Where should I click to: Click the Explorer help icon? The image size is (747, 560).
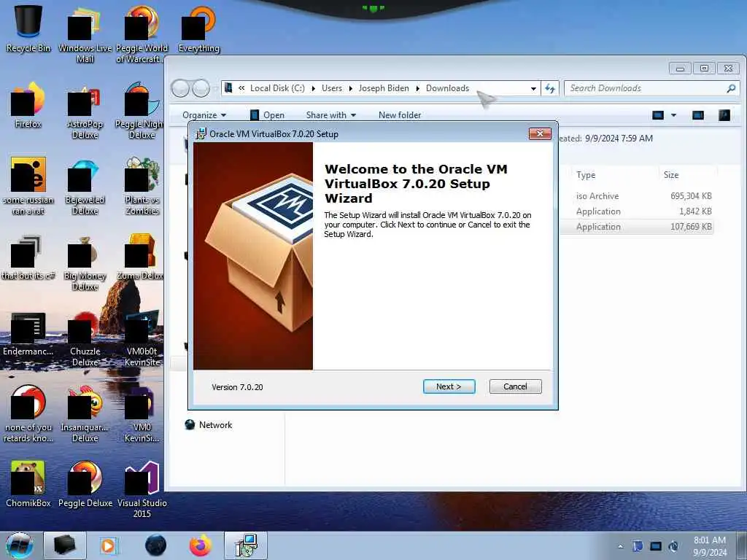click(724, 114)
